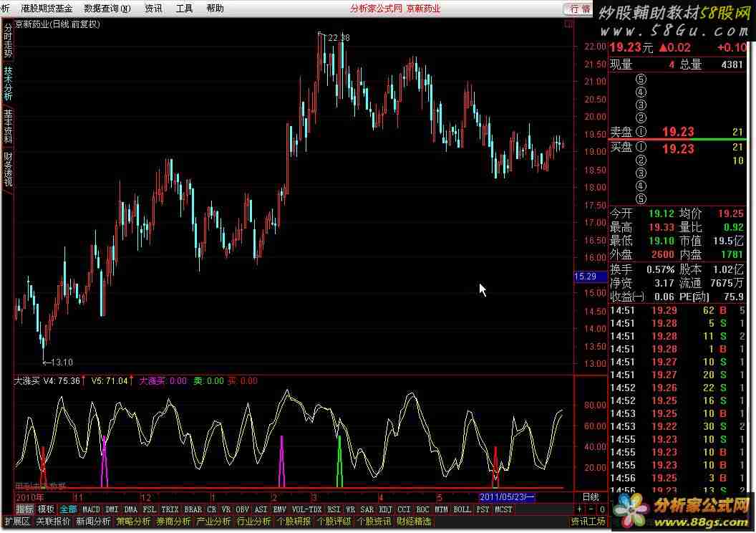
Task: Click the 2011/05/23 date marker
Action: tap(507, 497)
